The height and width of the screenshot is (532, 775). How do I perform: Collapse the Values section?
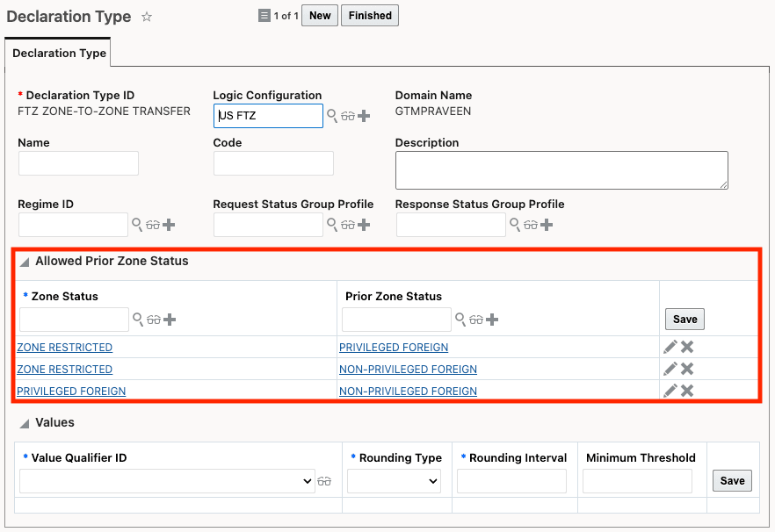pyautogui.click(x=24, y=422)
